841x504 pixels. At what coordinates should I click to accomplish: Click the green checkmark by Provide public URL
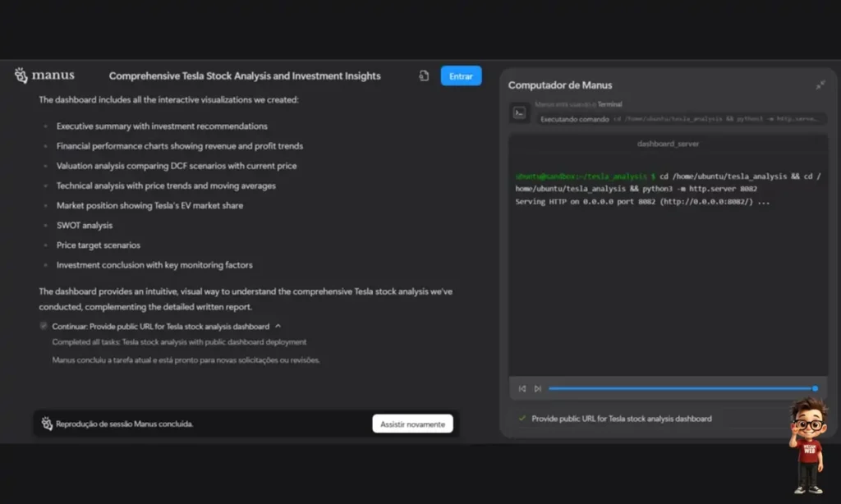coord(522,418)
